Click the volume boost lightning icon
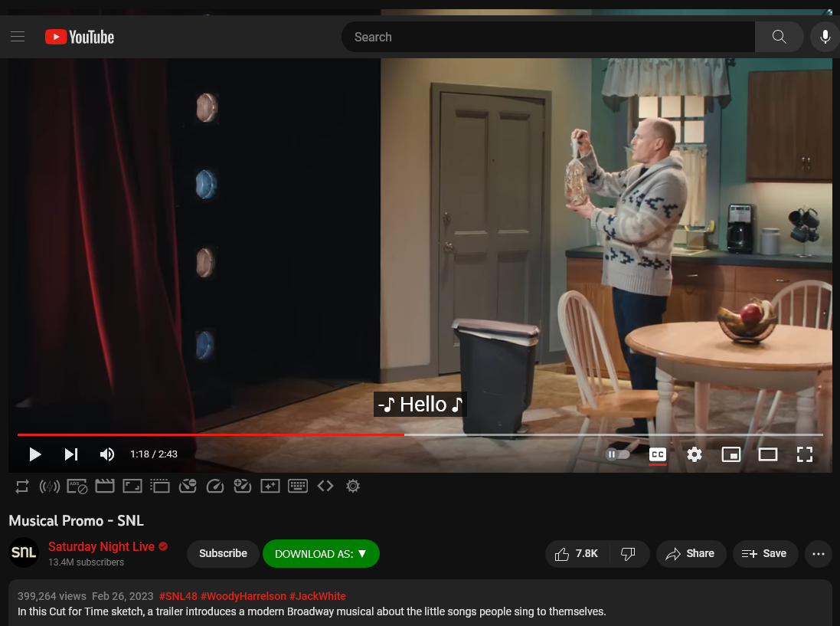 click(49, 486)
